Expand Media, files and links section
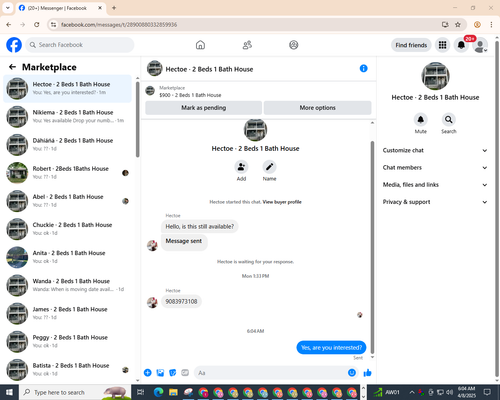This screenshot has width=500, height=400. (435, 185)
